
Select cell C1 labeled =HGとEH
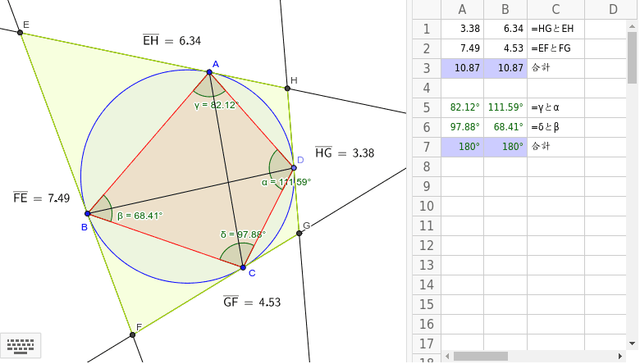(x=556, y=29)
